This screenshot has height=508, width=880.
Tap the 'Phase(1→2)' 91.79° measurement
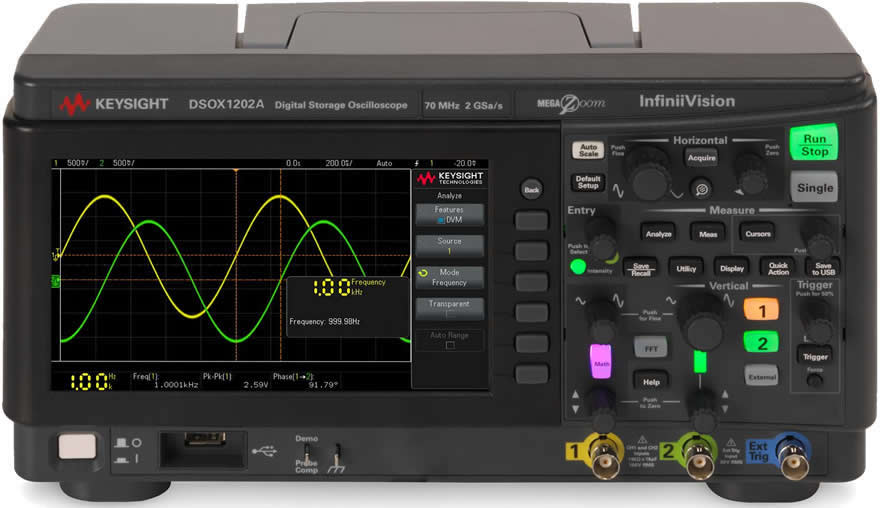tap(305, 381)
